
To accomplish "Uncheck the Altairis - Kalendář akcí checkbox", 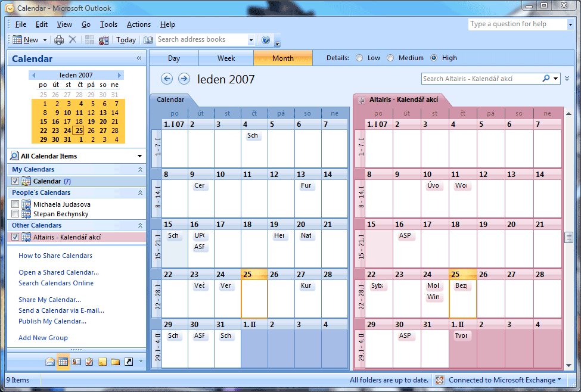I will tap(15, 237).
